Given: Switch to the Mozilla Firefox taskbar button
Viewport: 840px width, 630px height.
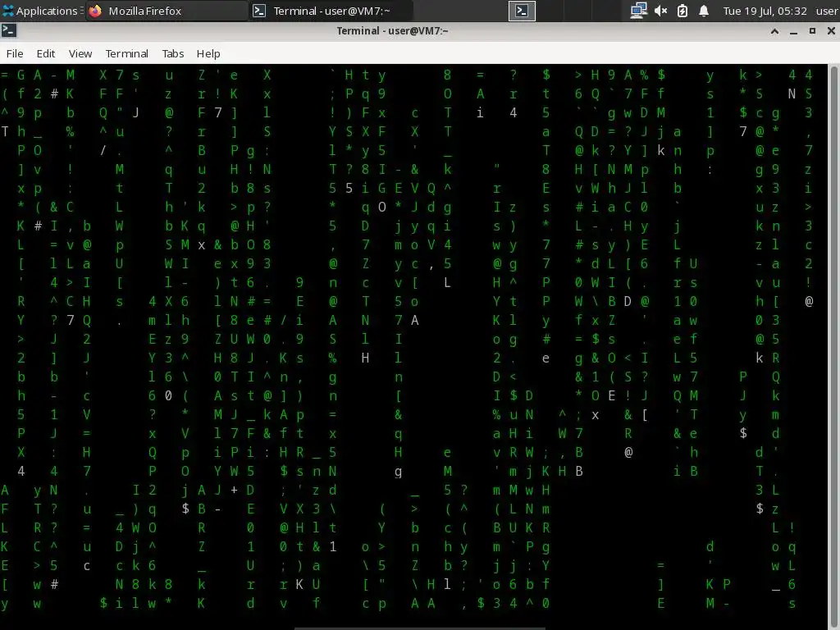Looking at the screenshot, I should click(166, 11).
